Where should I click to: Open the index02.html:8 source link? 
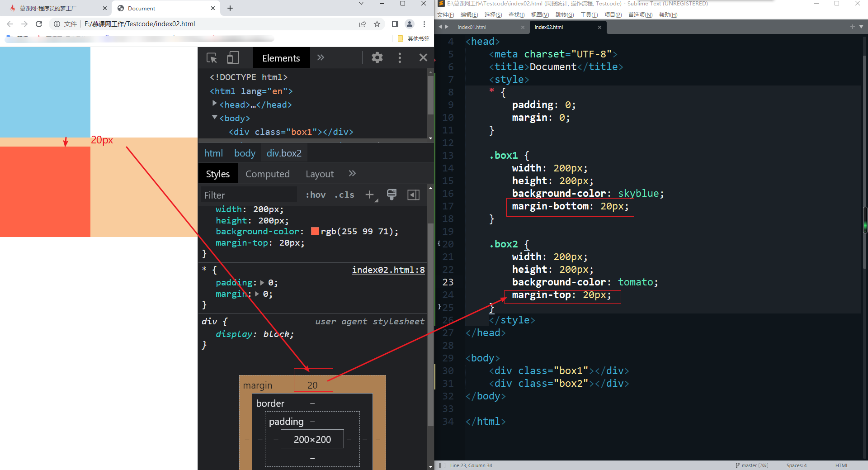[x=388, y=270]
